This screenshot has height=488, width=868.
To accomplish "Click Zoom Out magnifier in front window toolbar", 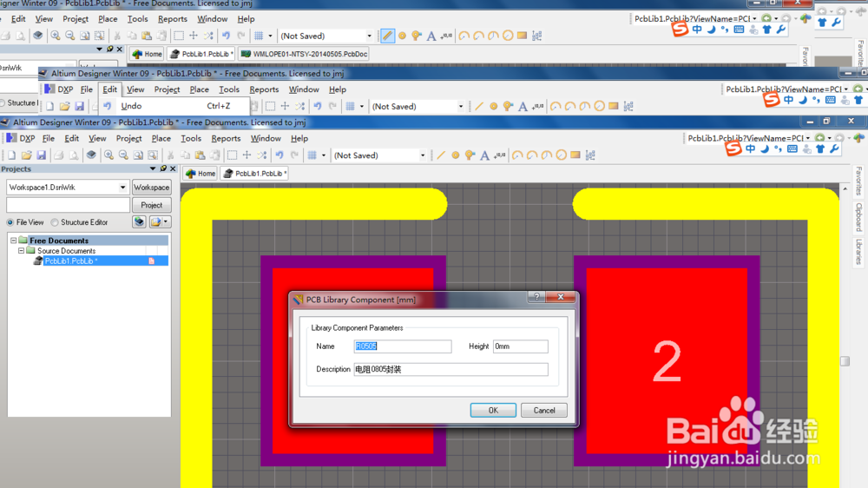I will click(123, 155).
